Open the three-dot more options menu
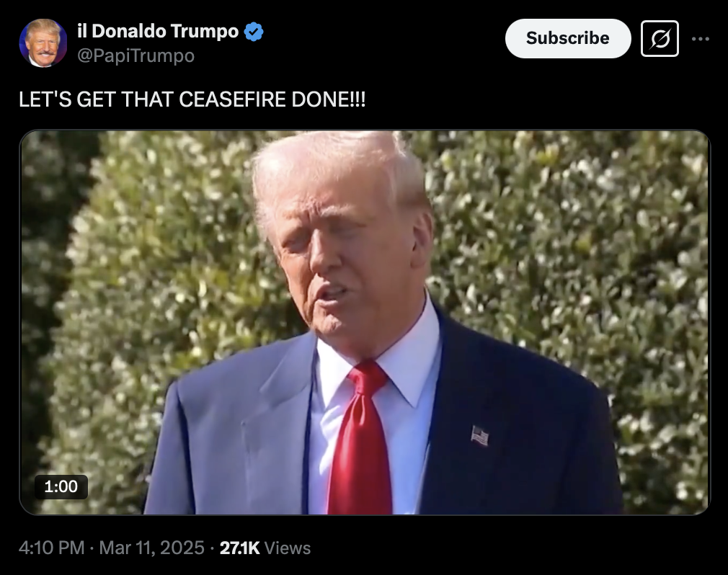 point(700,38)
